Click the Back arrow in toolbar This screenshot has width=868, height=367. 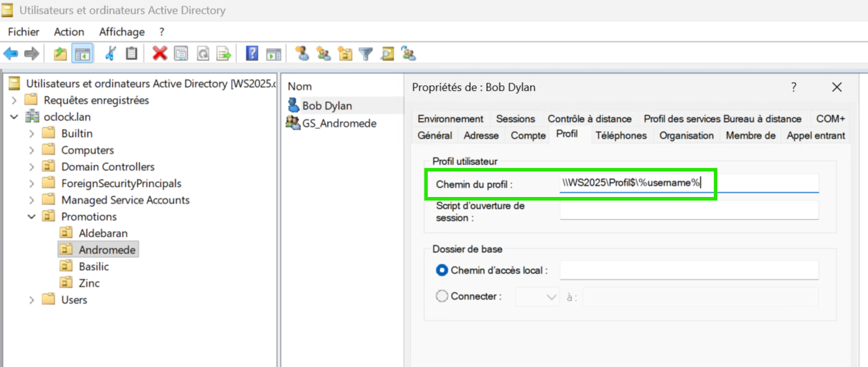point(11,53)
